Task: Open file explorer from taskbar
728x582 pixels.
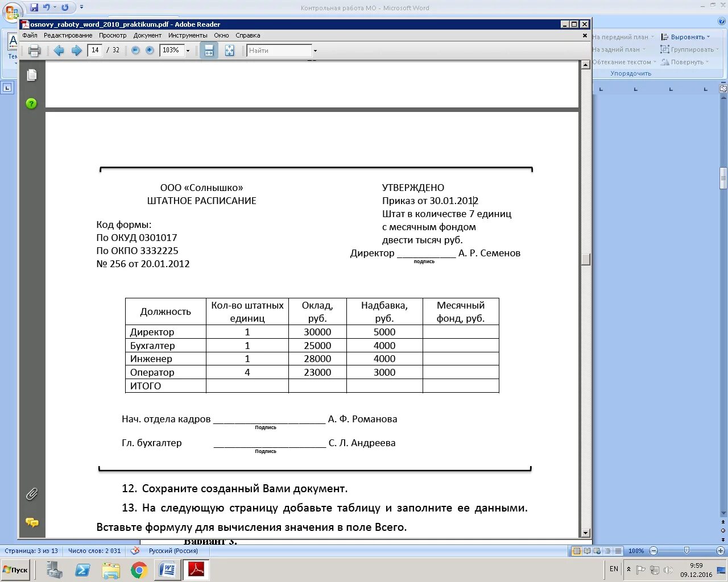Action: tap(111, 570)
